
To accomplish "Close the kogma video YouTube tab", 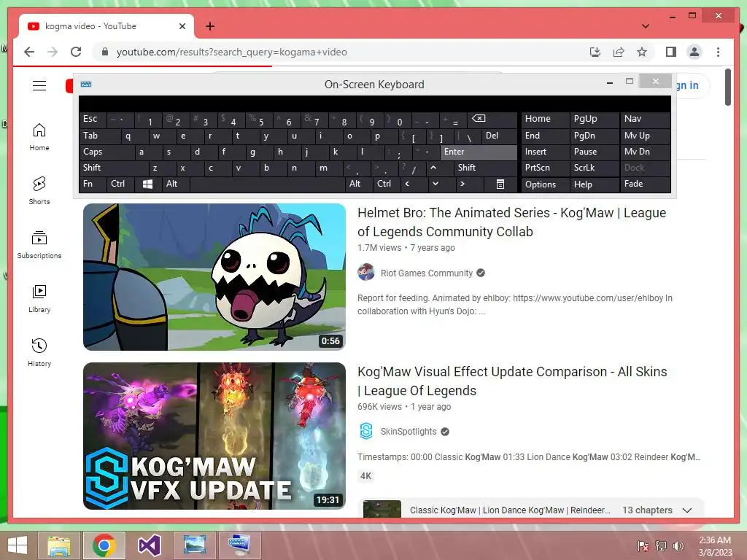I will [182, 26].
